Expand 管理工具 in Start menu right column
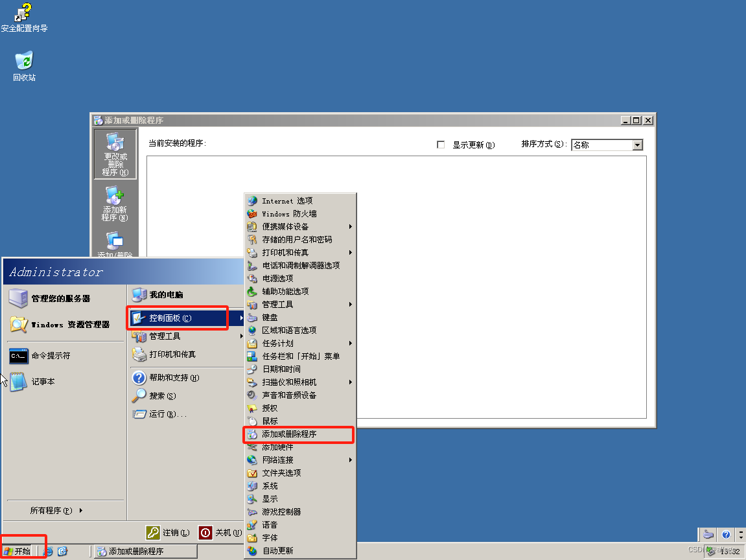The width and height of the screenshot is (746, 560). click(x=187, y=336)
